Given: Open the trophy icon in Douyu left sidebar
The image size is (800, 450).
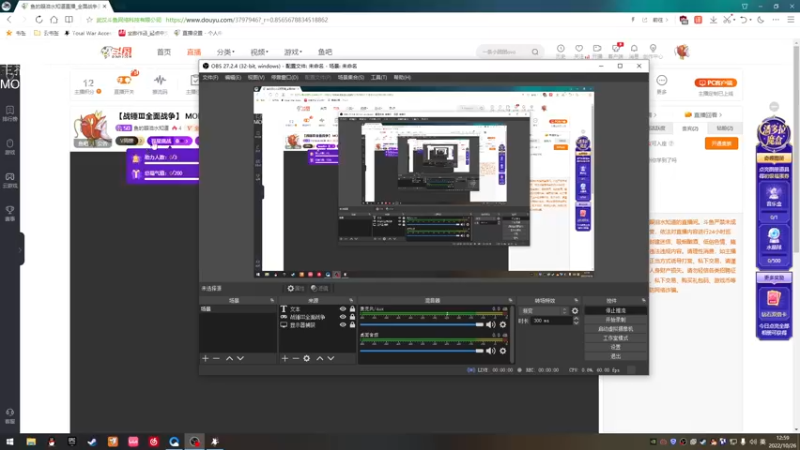Looking at the screenshot, I should pyautogui.click(x=10, y=210).
